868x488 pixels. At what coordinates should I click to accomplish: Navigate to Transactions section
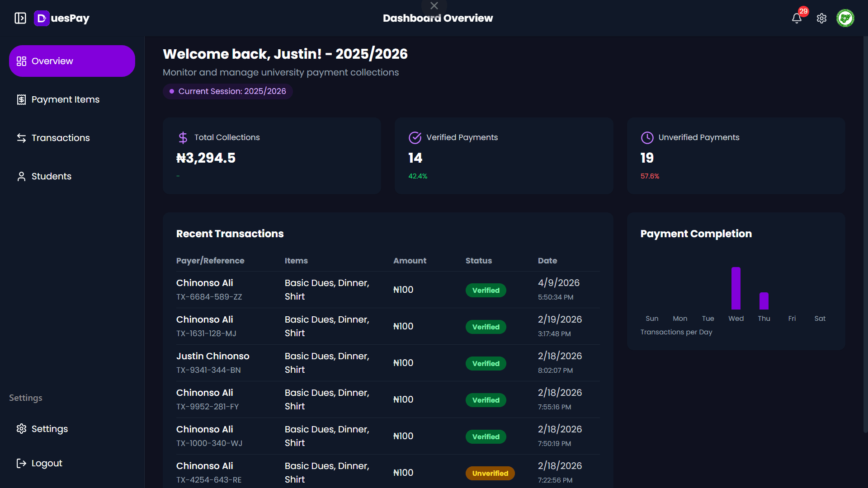point(61,138)
